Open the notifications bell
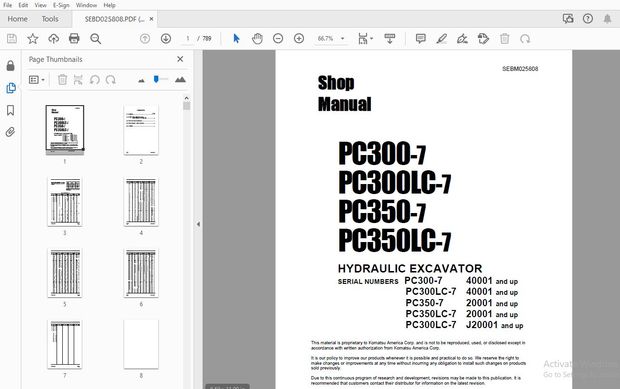Viewport: 620px width, 389px height. (x=607, y=19)
